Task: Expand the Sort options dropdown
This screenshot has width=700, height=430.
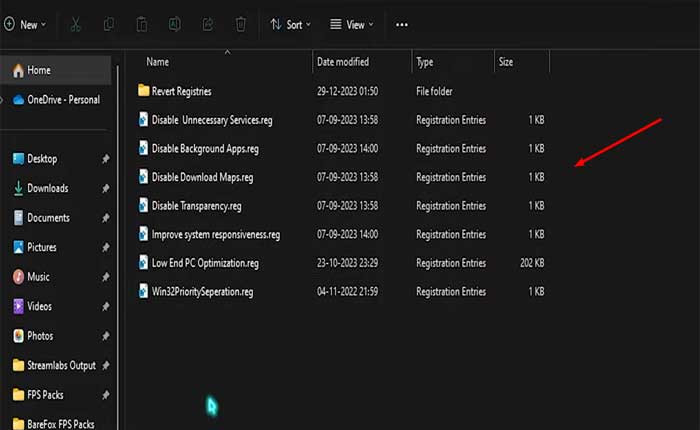Action: [291, 24]
